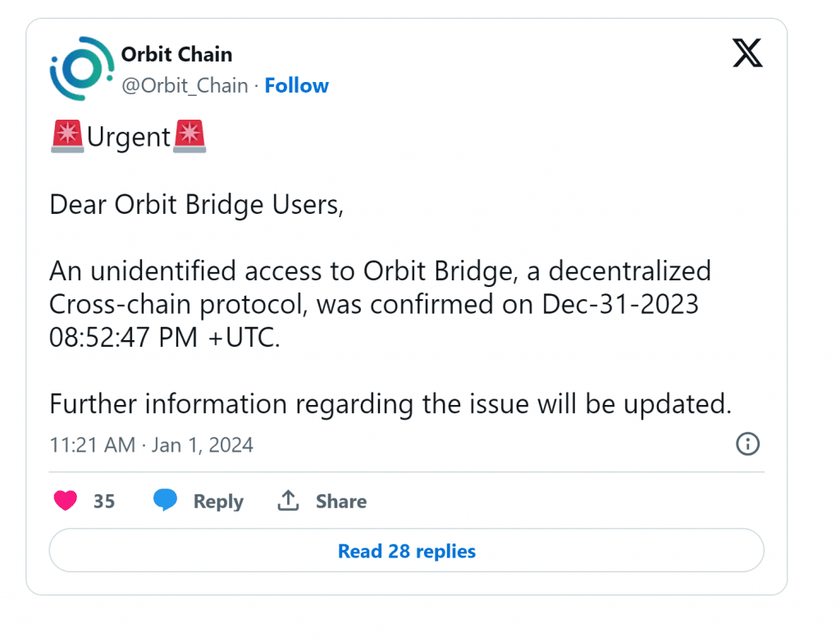The image size is (840, 641).
Task: Click the Share text label
Action: pyautogui.click(x=341, y=502)
